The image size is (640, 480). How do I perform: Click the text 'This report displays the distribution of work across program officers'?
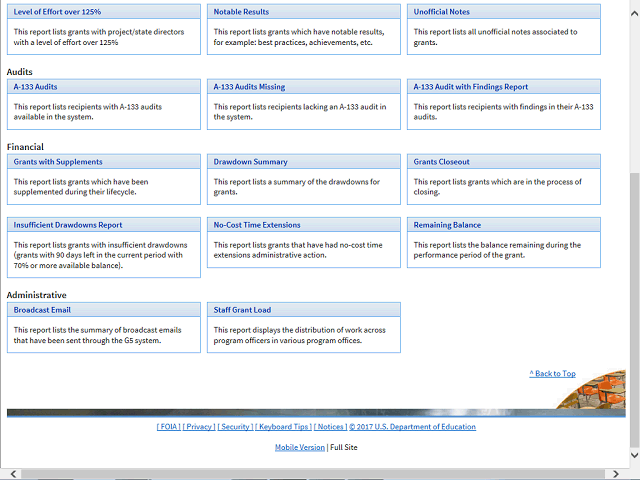[x=299, y=336]
